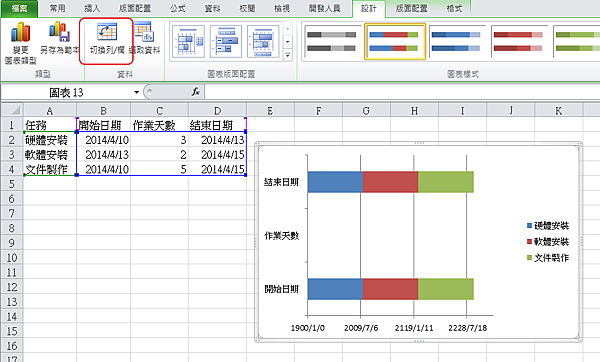Select cell A1 任務
Screen dimensions: 600x362
coord(50,125)
